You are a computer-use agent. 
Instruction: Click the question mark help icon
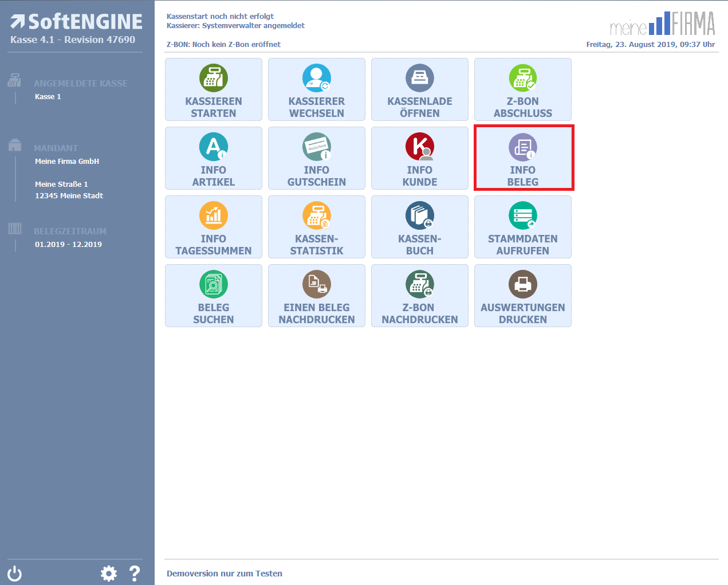[x=135, y=574]
